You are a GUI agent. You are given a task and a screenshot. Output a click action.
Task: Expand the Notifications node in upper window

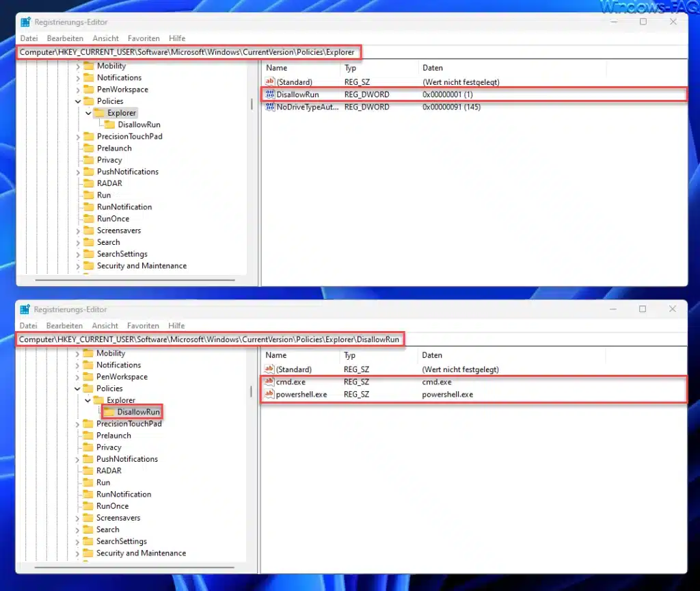click(x=78, y=78)
